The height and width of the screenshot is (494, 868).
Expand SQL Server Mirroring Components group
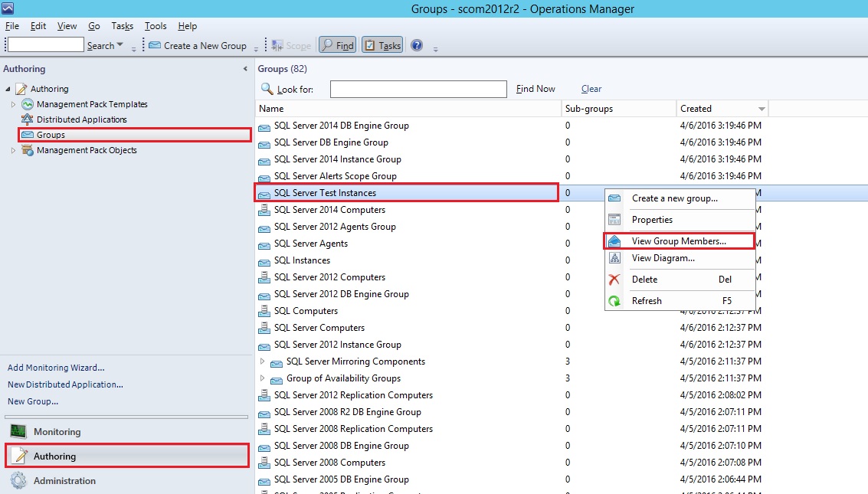click(x=263, y=362)
